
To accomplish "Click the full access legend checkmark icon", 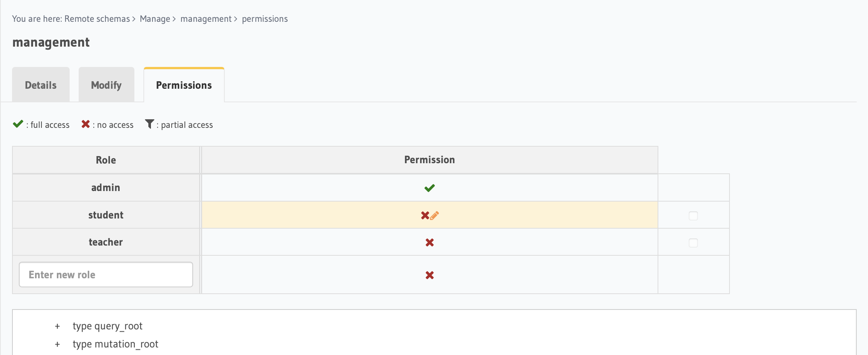I will pyautogui.click(x=17, y=124).
